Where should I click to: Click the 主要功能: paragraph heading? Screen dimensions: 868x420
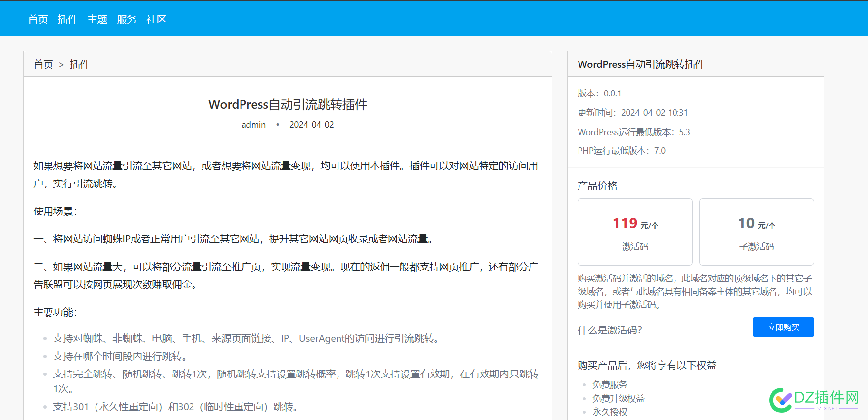point(55,312)
